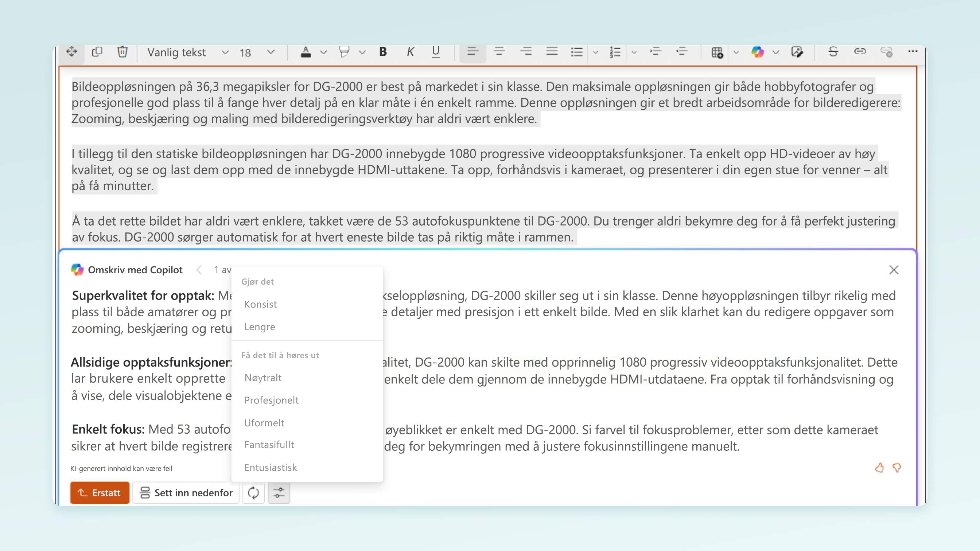Screen dimensions: 980x551
Task: Expand the bullet list style options
Action: [596, 52]
